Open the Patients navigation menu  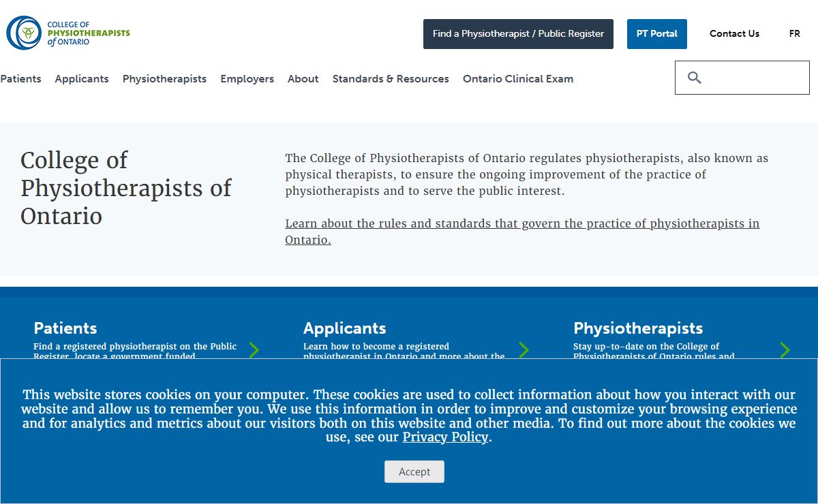point(20,79)
